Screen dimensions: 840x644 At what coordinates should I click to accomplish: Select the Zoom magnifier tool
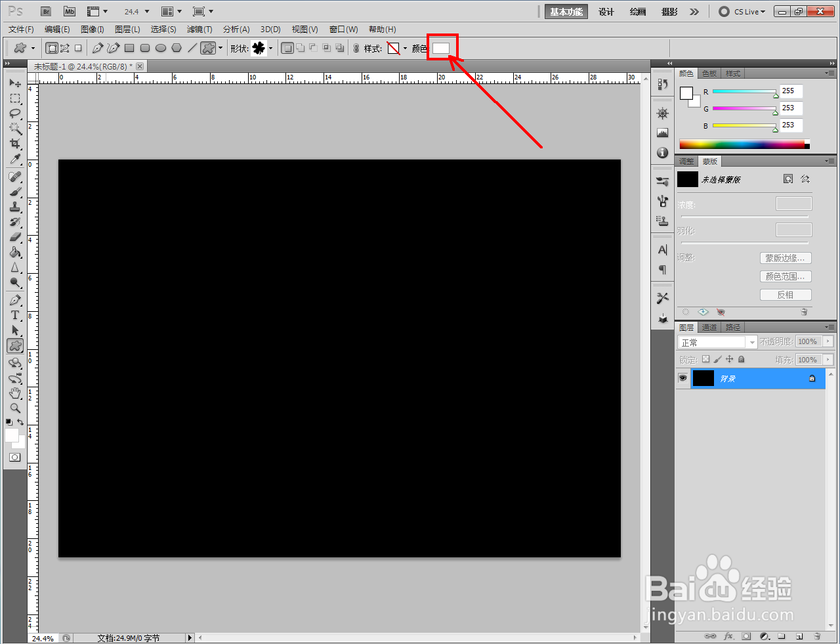pos(15,408)
